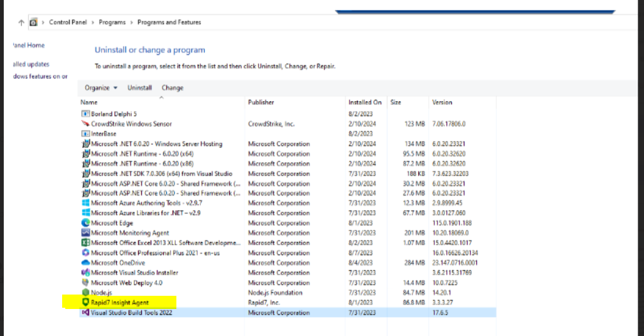Click the Office Professional Plus 2021 icon
Viewport: 644px width, 336px height.
85,252
